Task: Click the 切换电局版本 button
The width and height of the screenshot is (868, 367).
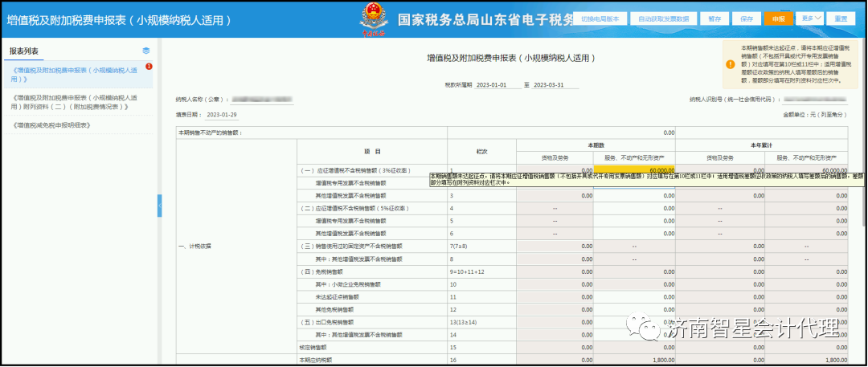Action: pos(600,18)
